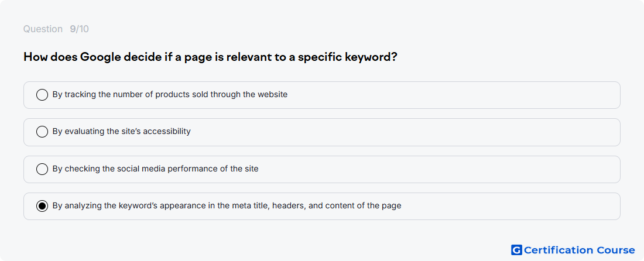Click the gray 'Question' label
This screenshot has height=261, width=644.
click(x=43, y=29)
